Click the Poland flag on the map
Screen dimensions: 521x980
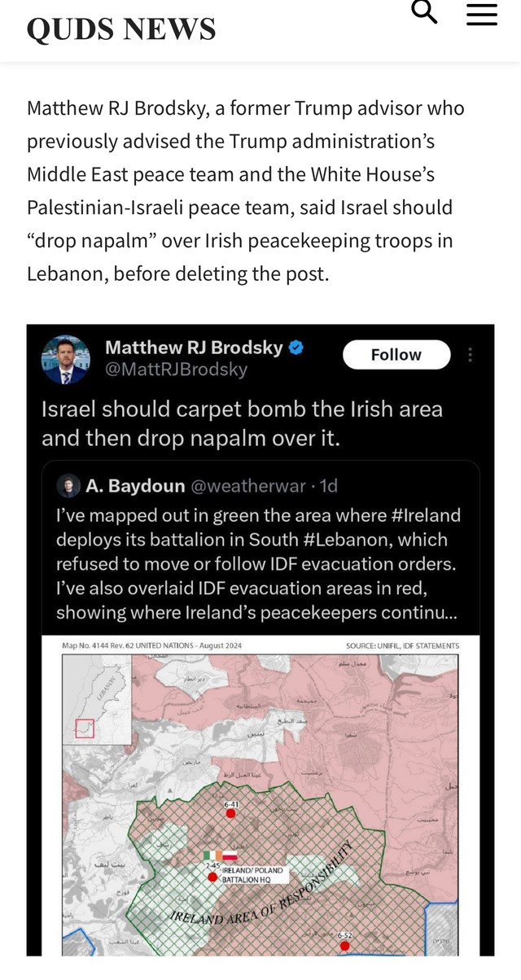[x=230, y=856]
